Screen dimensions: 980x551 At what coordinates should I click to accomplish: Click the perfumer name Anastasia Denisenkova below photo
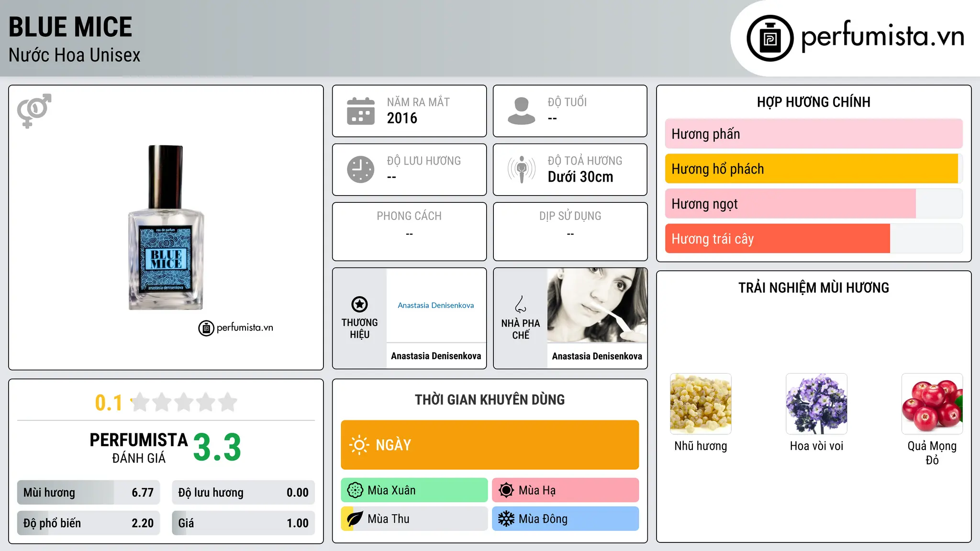coord(597,356)
